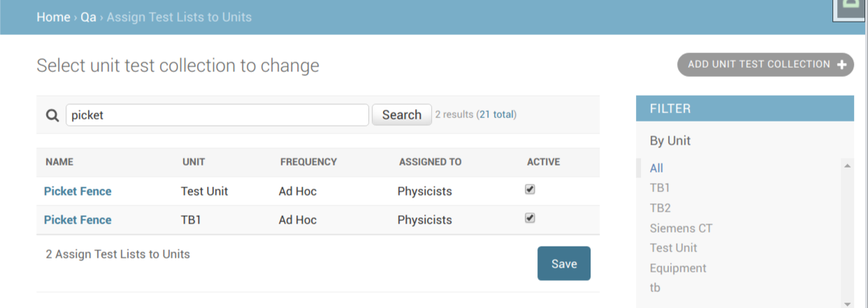
Task: Toggle Active checkbox for TB1 Picket Fence
Action: 530,218
